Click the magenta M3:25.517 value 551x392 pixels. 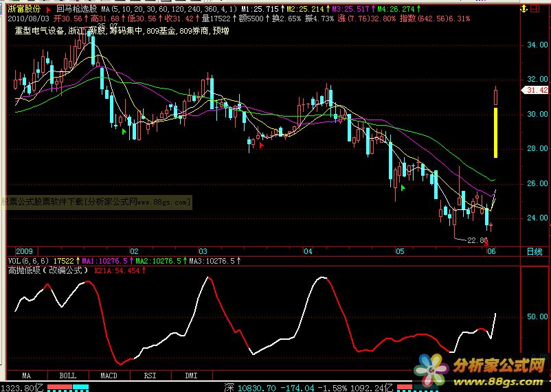[350, 9]
